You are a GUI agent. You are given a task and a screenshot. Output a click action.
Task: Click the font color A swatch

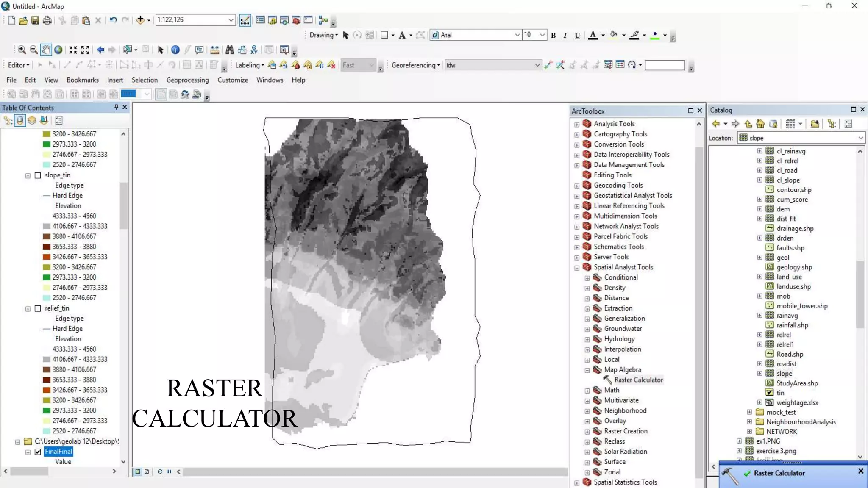(x=593, y=35)
